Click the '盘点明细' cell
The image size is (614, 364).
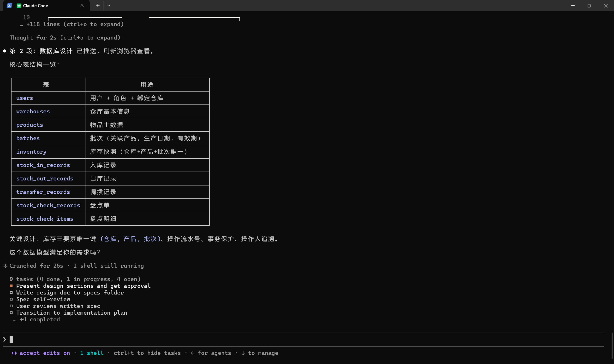[x=147, y=219]
